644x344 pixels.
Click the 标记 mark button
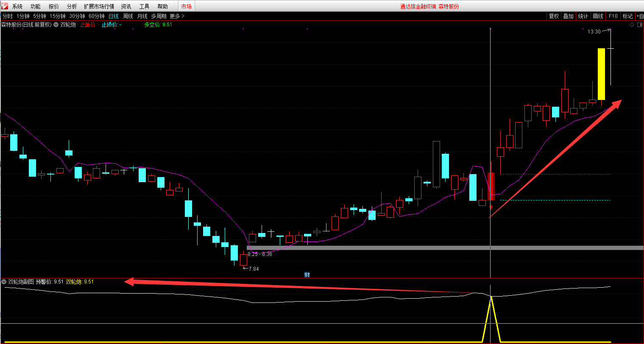pyautogui.click(x=627, y=16)
